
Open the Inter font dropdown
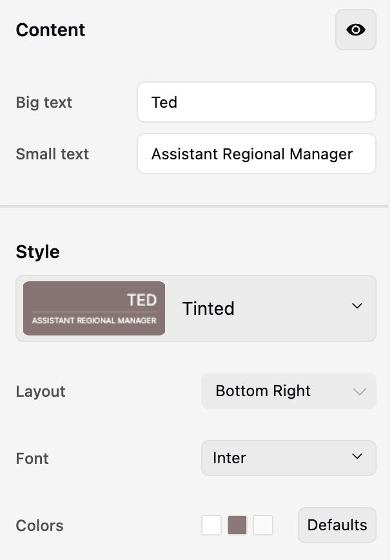pos(288,458)
